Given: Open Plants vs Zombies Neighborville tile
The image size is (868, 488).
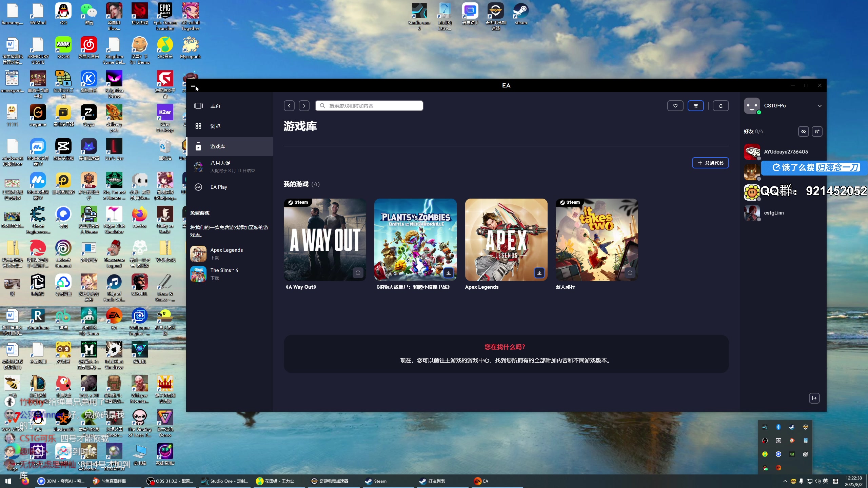Looking at the screenshot, I should click(x=415, y=240).
